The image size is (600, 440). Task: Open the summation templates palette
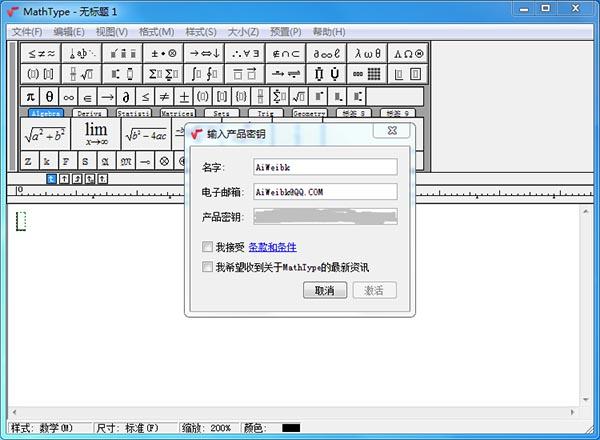tap(163, 74)
